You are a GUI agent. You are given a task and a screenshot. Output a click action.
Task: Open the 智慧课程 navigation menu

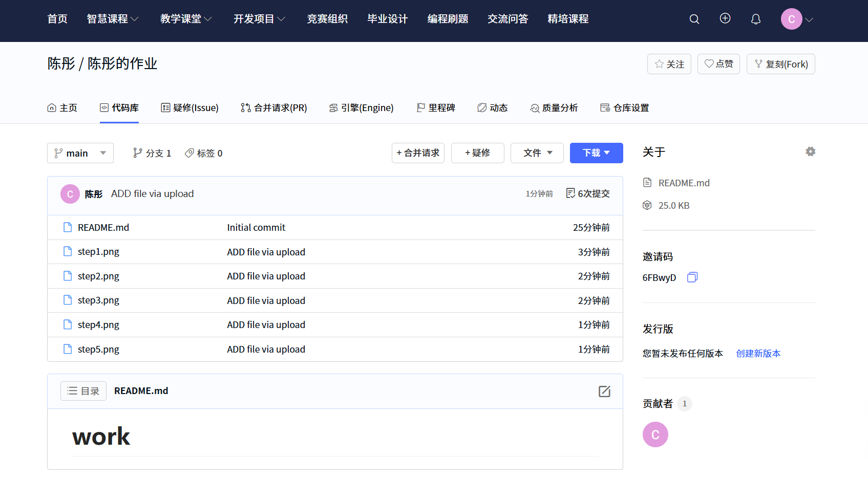click(x=112, y=19)
